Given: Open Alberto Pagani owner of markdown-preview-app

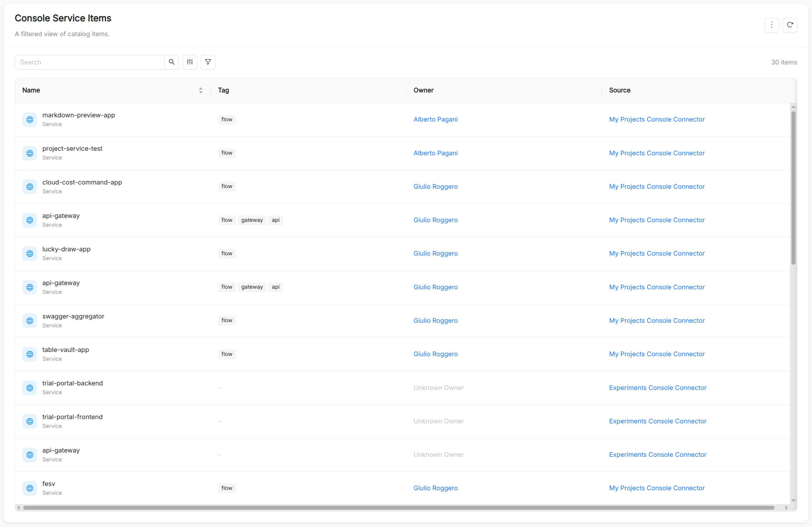Looking at the screenshot, I should point(436,119).
